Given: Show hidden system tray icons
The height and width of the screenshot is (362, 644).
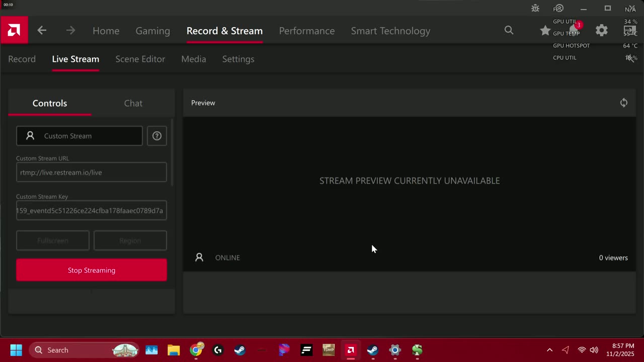Looking at the screenshot, I should [x=549, y=350].
